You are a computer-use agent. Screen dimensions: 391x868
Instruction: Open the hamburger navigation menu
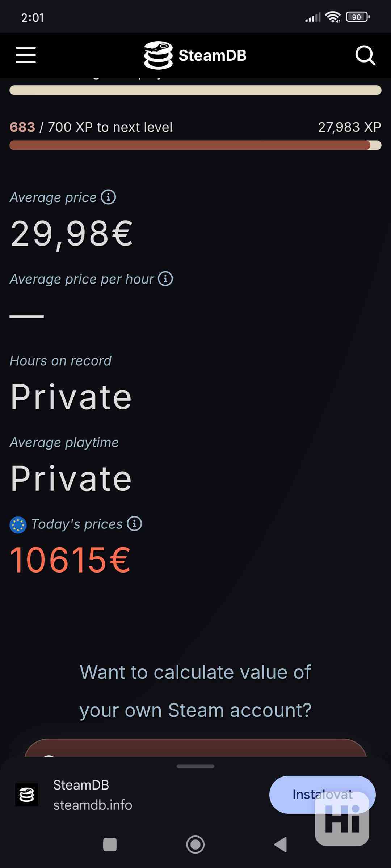tap(26, 55)
